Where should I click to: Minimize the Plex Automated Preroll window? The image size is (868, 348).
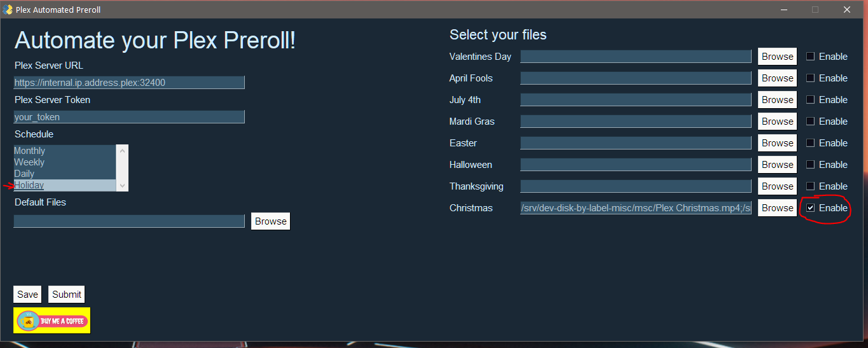click(783, 10)
